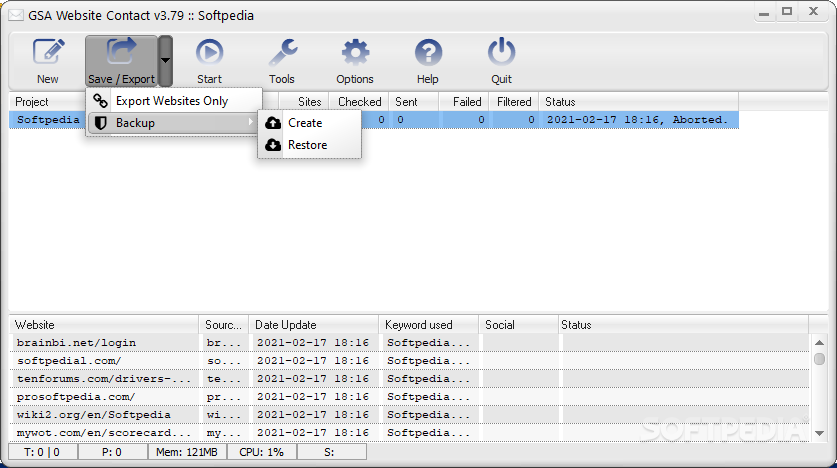Image resolution: width=837 pixels, height=468 pixels.
Task: Expand Backup submenu arrow
Action: [250, 122]
